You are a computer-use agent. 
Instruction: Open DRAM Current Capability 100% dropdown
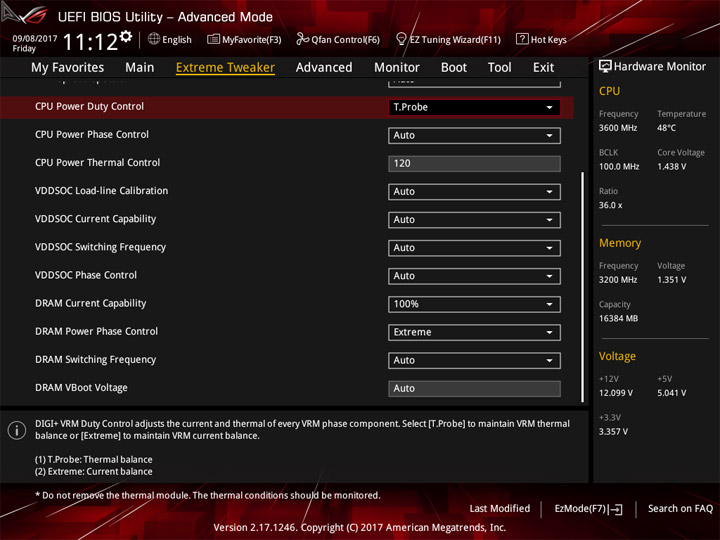pyautogui.click(x=474, y=304)
